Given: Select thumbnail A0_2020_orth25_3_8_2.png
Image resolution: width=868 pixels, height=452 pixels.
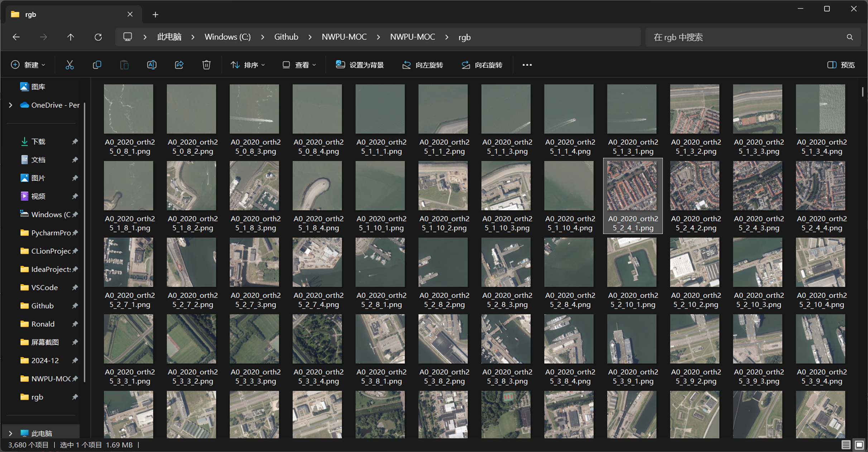Looking at the screenshot, I should click(x=443, y=339).
